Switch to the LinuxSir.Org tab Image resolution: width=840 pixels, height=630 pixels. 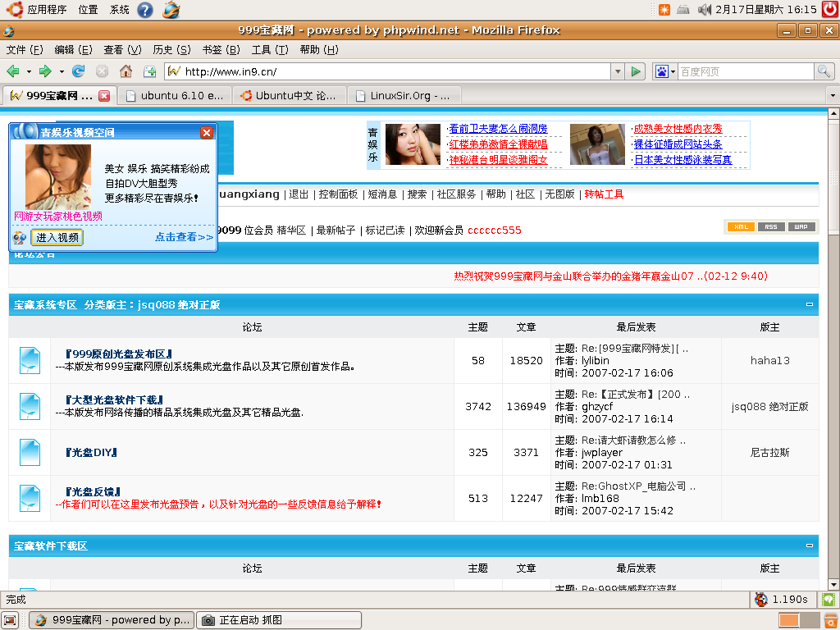click(404, 96)
